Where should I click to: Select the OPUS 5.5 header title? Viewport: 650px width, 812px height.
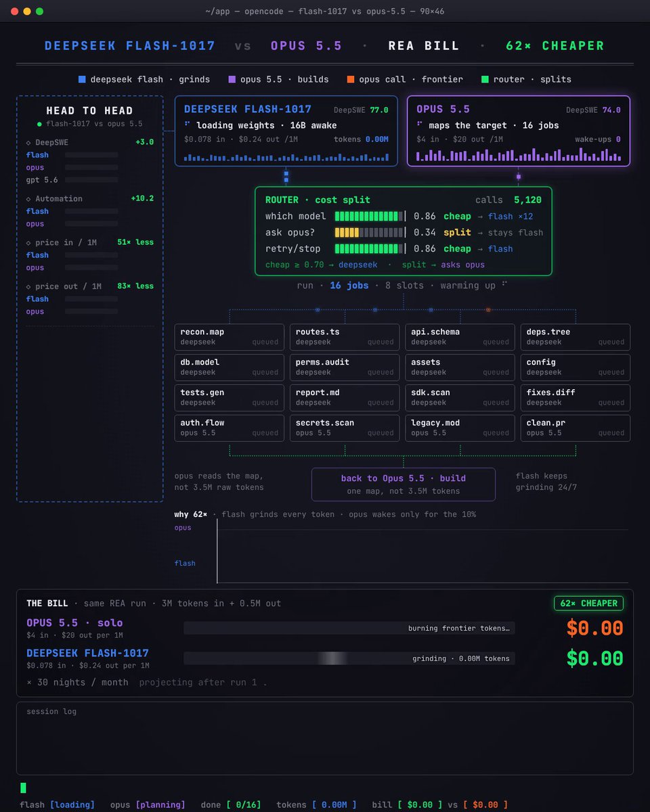click(307, 46)
